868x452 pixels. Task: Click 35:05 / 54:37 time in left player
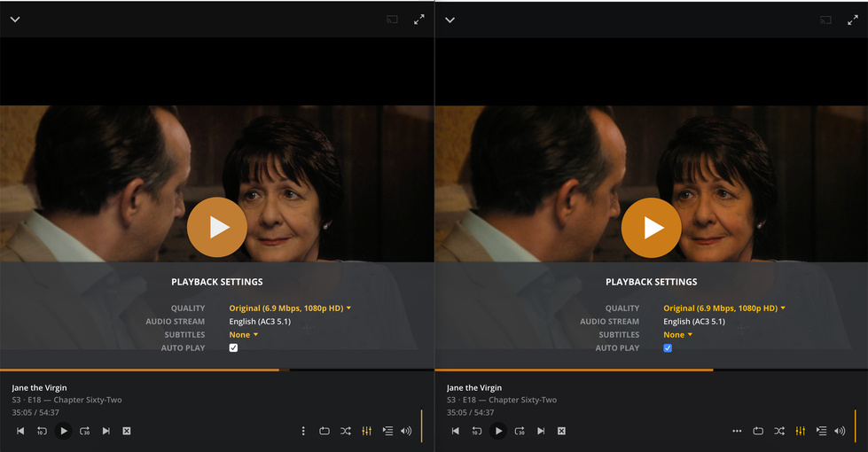[x=35, y=413]
